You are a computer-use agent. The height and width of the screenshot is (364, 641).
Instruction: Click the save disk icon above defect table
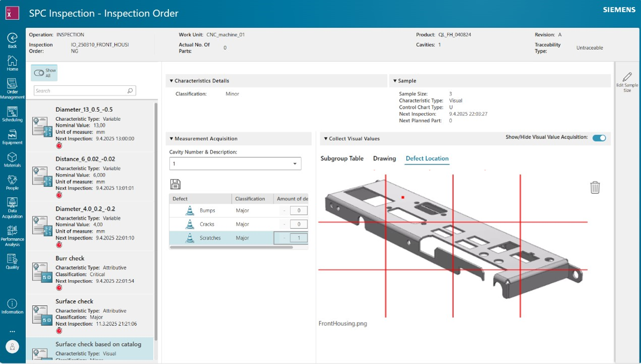pyautogui.click(x=175, y=184)
